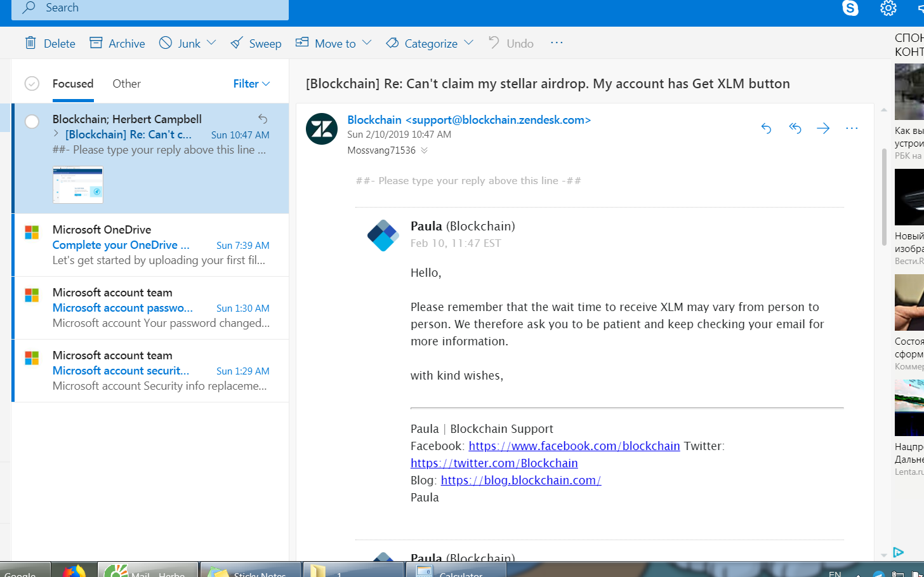Expand the Junk dropdown arrow
Image resolution: width=924 pixels, height=577 pixels.
click(212, 43)
